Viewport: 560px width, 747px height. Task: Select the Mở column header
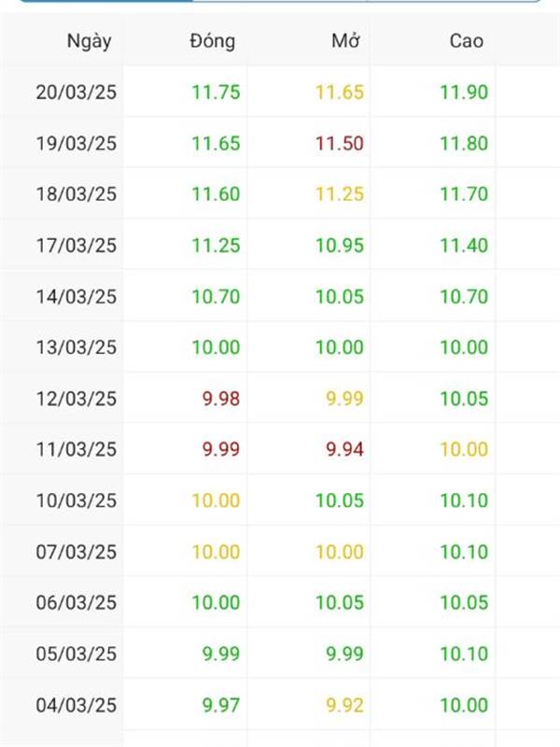tap(345, 41)
